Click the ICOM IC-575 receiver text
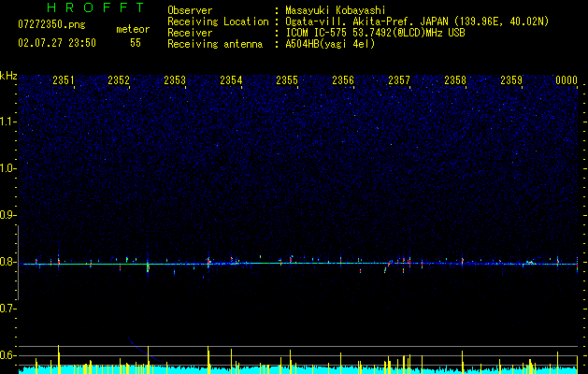The height and width of the screenshot is (374, 588). [x=375, y=33]
